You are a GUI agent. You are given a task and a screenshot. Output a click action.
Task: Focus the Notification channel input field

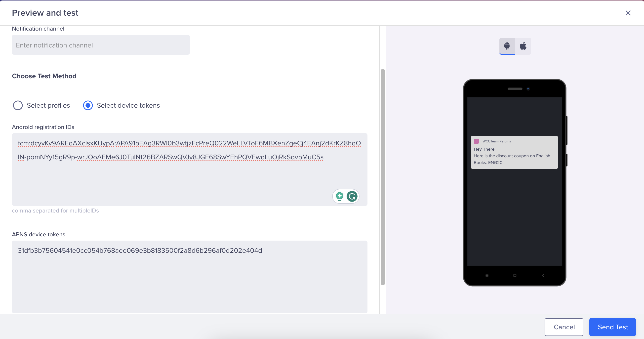pyautogui.click(x=101, y=45)
